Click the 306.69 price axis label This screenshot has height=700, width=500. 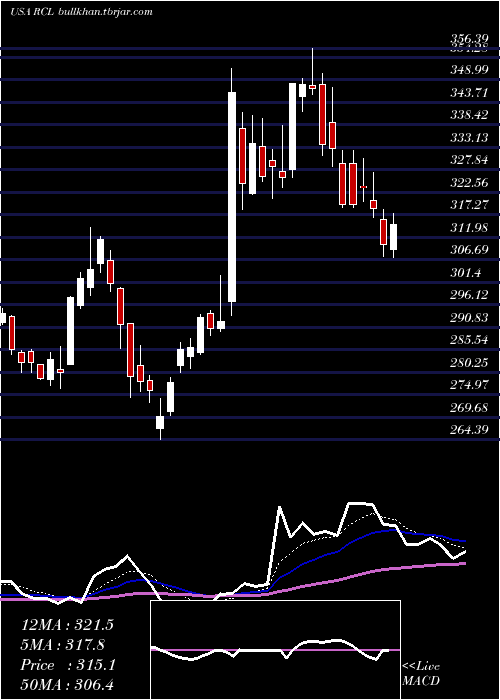[x=469, y=250]
